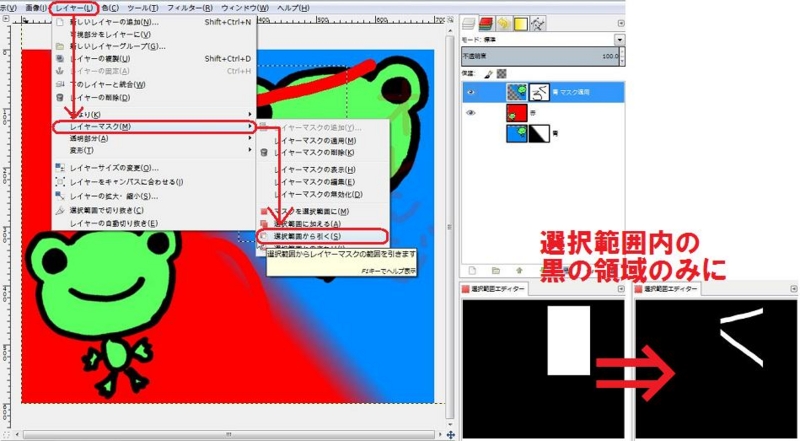Viewport: 800px width, 441px height.
Task: Open the Paths dock tab
Action: tap(538, 23)
